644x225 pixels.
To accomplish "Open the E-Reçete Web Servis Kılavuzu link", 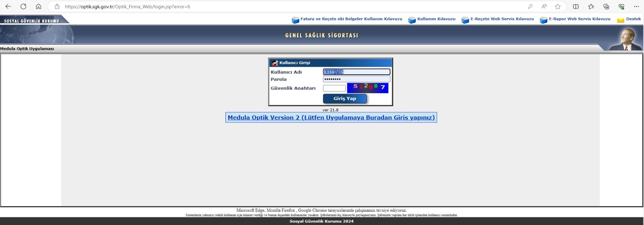I will click(502, 19).
